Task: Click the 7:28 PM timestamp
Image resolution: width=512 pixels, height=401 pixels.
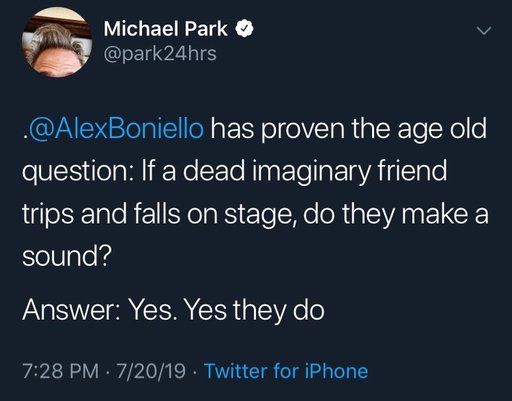Action: tap(61, 371)
